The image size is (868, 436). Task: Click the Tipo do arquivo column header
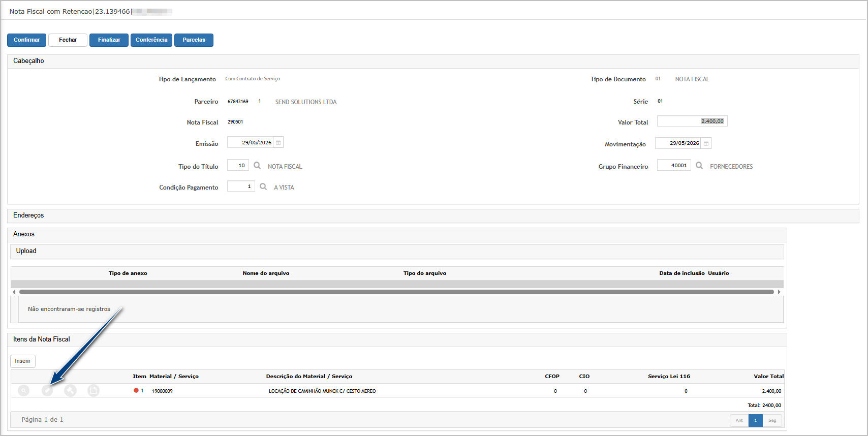pos(425,273)
